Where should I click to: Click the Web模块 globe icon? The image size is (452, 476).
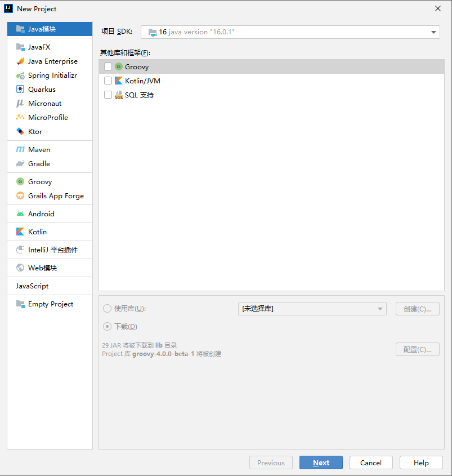(20, 268)
